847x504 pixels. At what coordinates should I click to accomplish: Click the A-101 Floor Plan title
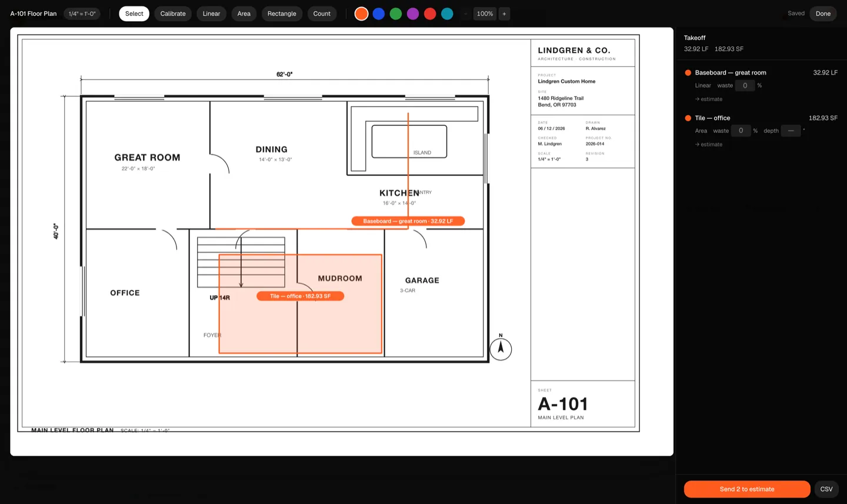34,14
